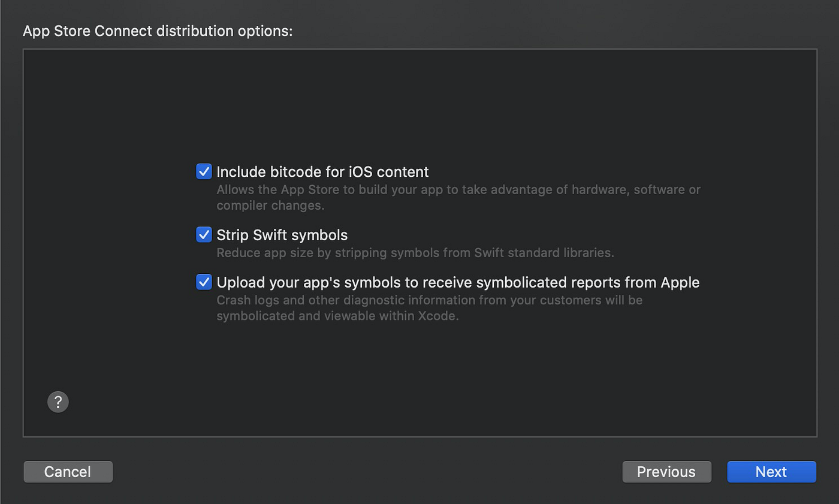Cancel the distribution process
839x504 pixels.
click(68, 472)
